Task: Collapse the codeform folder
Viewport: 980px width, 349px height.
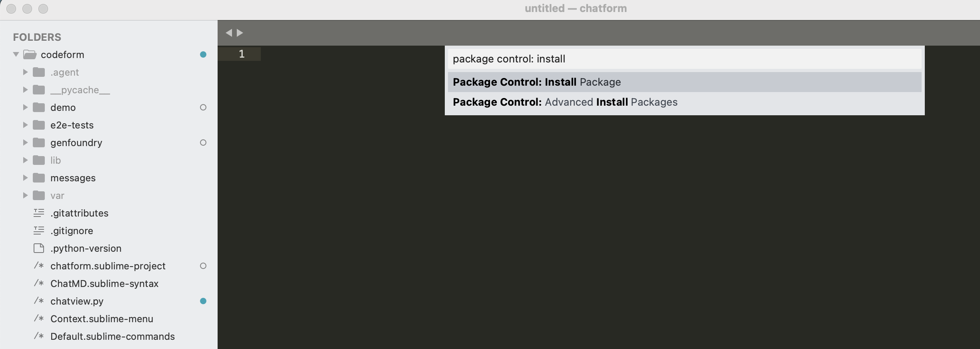Action: 15,54
